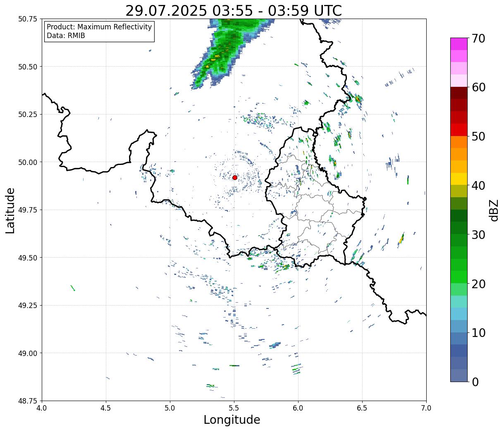Click the 48.75 latitude tick label

click(28, 401)
